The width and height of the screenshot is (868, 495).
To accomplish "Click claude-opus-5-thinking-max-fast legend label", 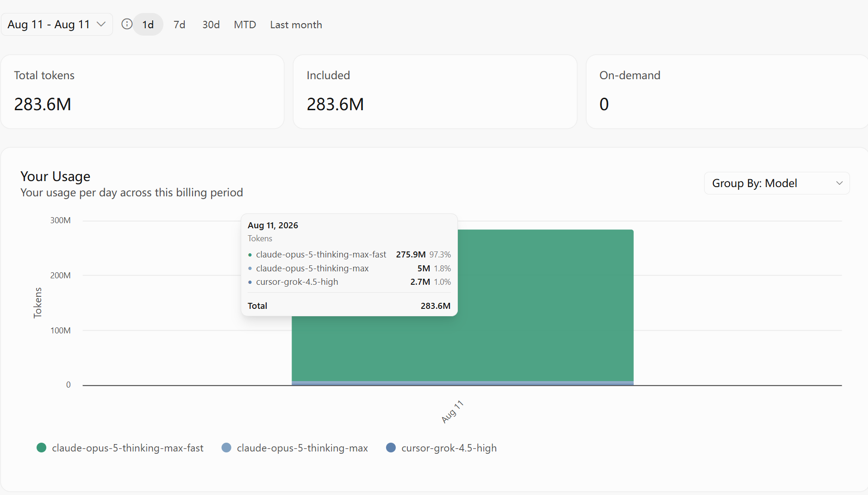I will point(128,448).
